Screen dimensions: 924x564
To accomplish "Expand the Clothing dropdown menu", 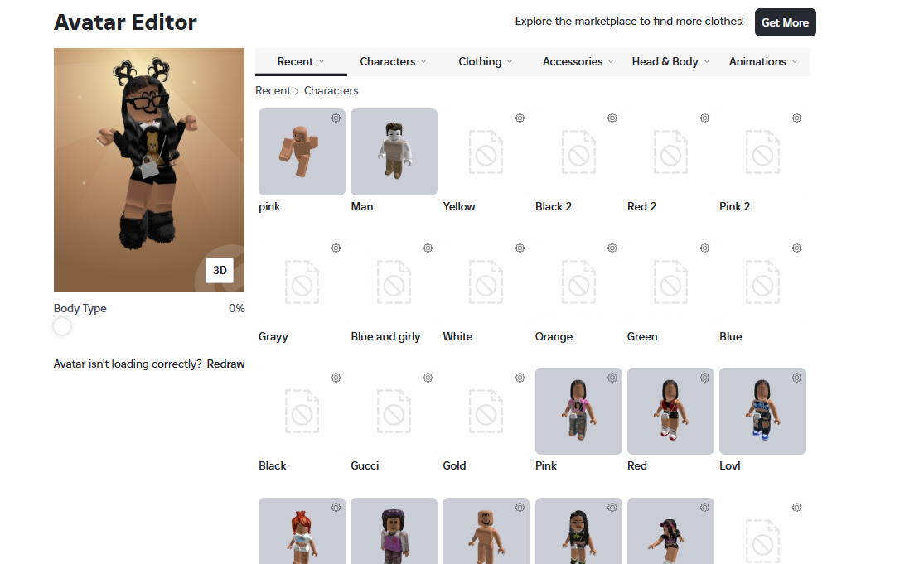I will pos(486,62).
